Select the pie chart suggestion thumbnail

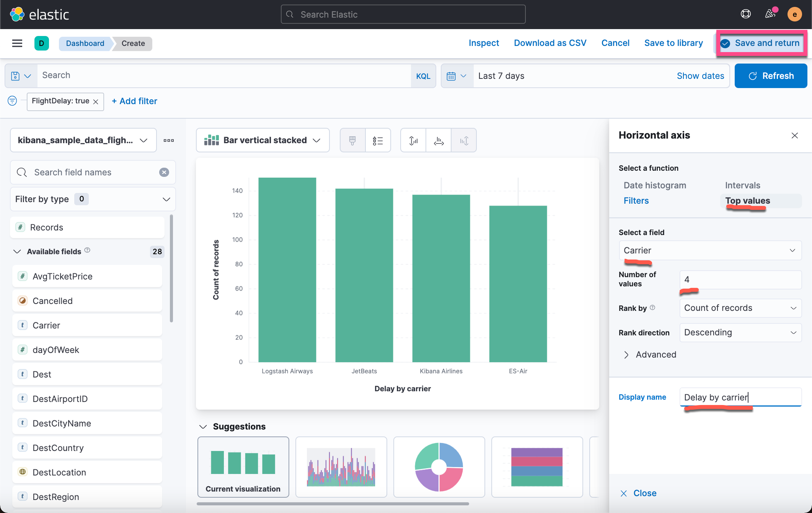[439, 467]
